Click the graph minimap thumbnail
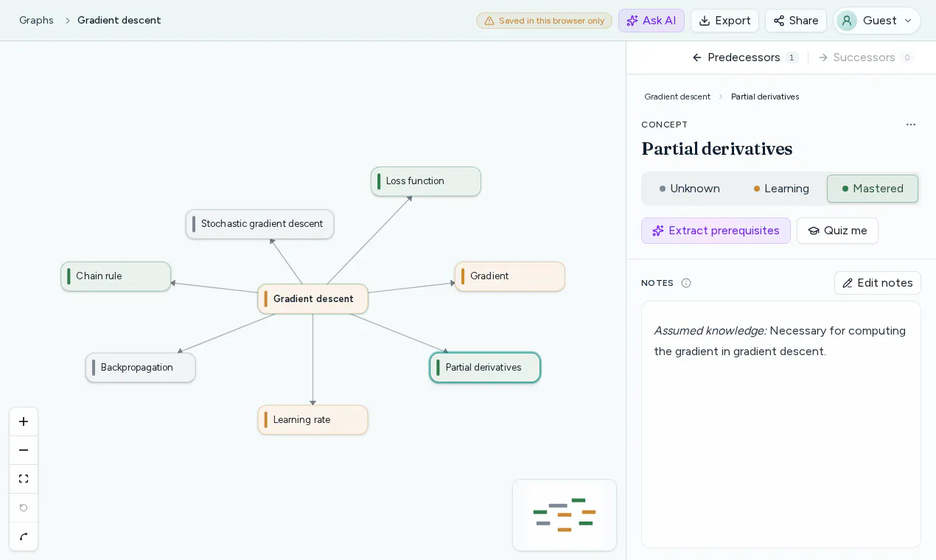The width and height of the screenshot is (936, 560). pos(565,515)
